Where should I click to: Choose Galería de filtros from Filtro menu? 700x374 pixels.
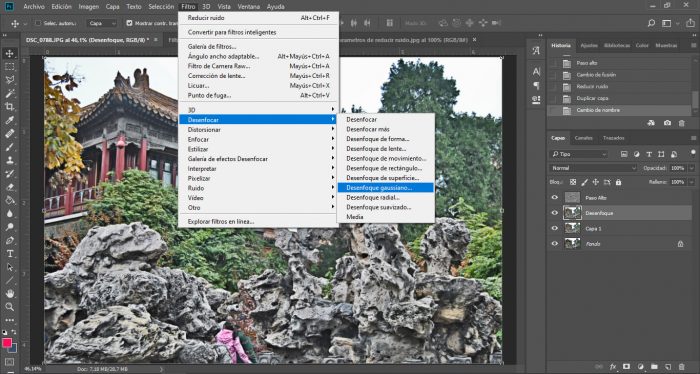coord(258,46)
